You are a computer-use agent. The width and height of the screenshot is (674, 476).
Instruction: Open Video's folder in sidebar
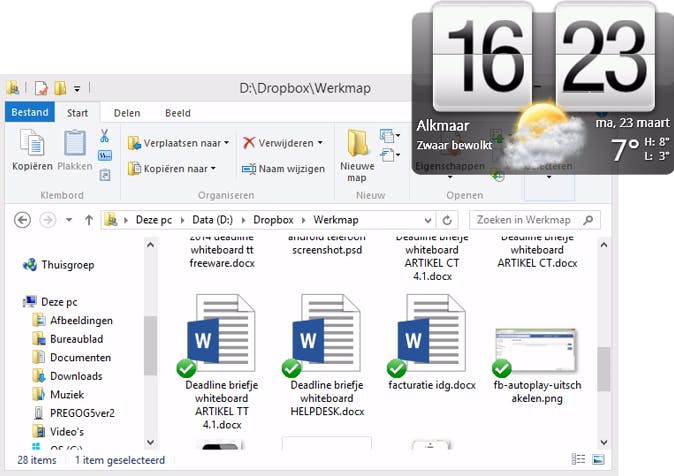[58, 431]
